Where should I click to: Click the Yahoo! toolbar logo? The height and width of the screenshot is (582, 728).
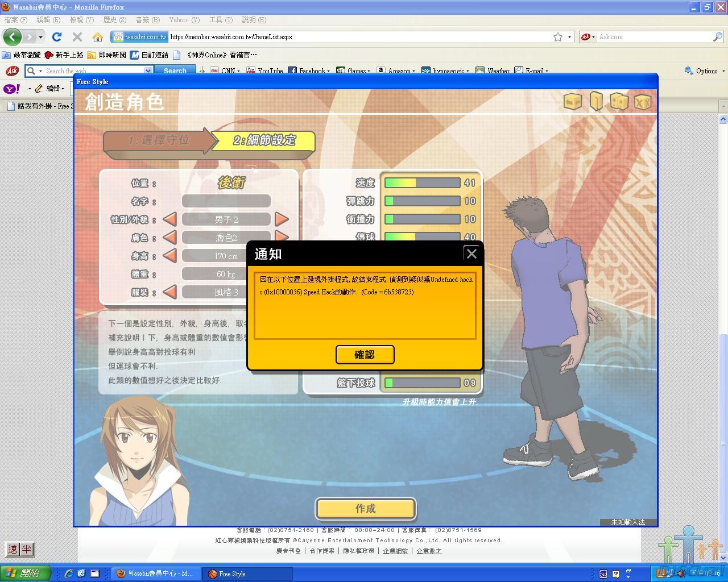[12, 89]
